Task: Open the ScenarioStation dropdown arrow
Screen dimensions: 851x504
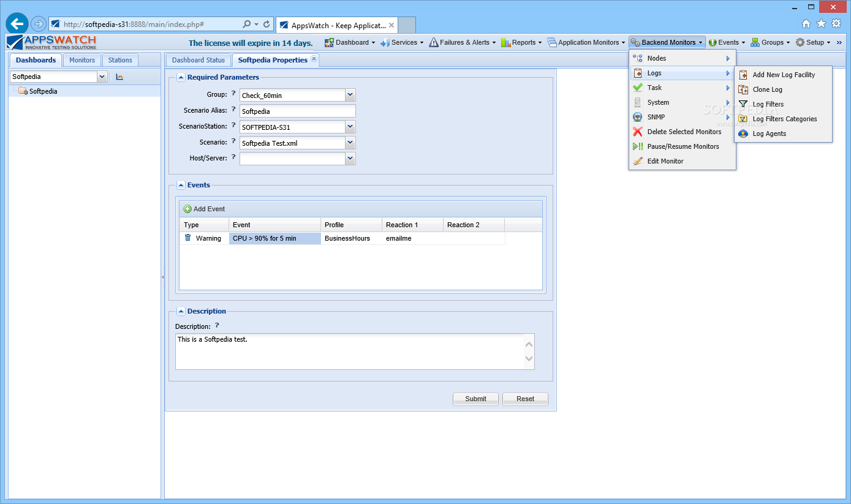Action: (x=350, y=127)
